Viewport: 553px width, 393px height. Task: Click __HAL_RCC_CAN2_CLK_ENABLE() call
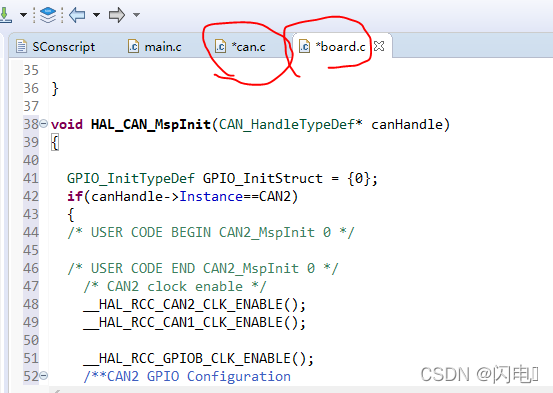pos(194,304)
